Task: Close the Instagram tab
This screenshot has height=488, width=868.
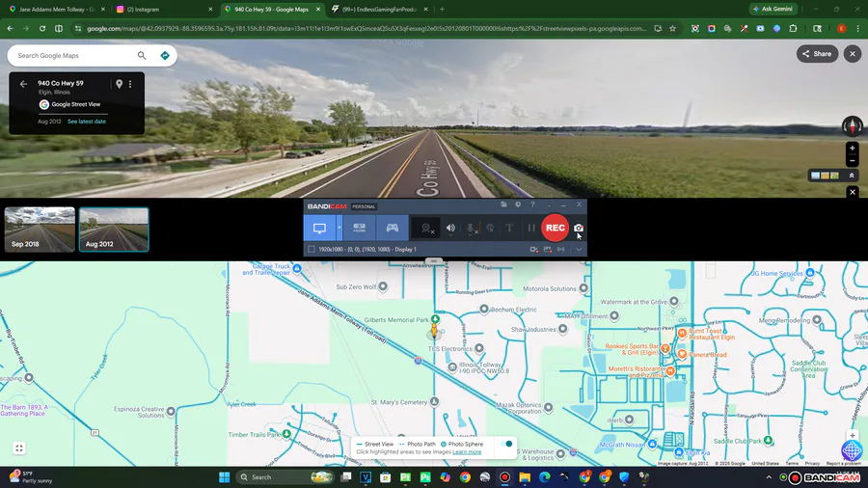Action: 210,10
